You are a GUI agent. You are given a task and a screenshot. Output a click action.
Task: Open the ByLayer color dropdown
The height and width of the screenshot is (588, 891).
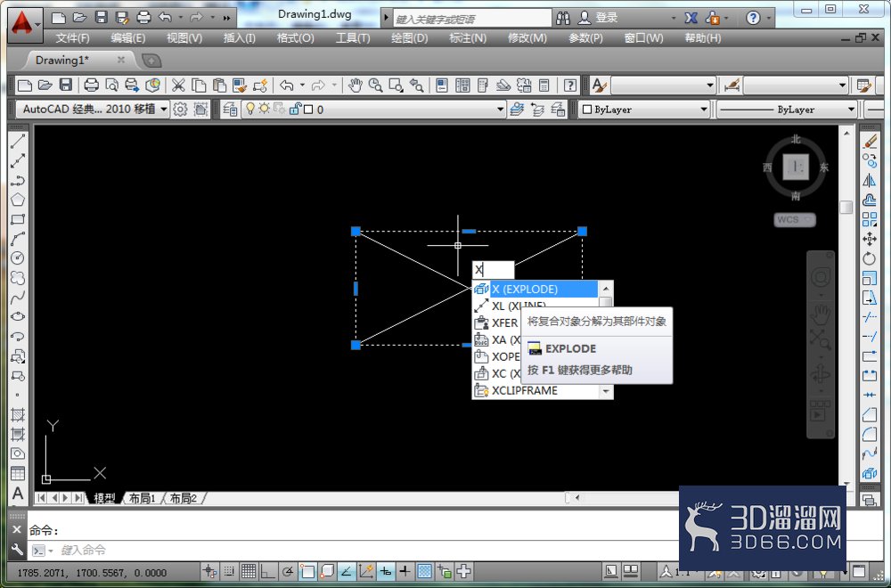pos(704,109)
